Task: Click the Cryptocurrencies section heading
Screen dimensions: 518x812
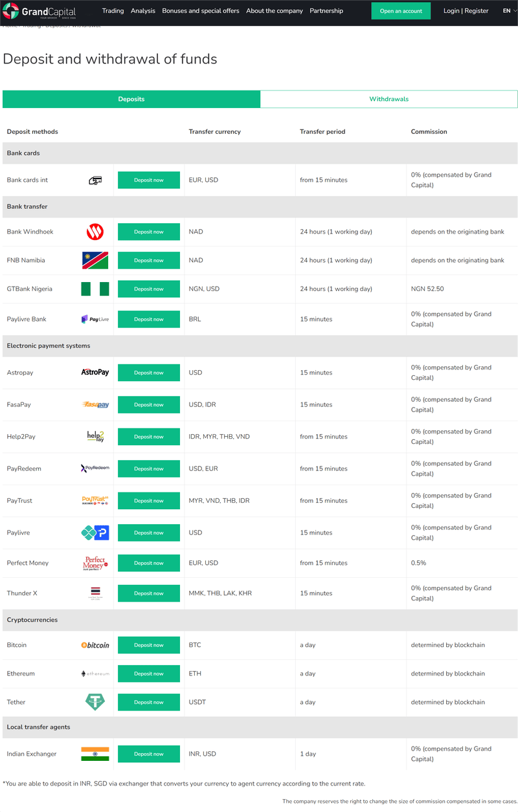Action: pyautogui.click(x=32, y=620)
